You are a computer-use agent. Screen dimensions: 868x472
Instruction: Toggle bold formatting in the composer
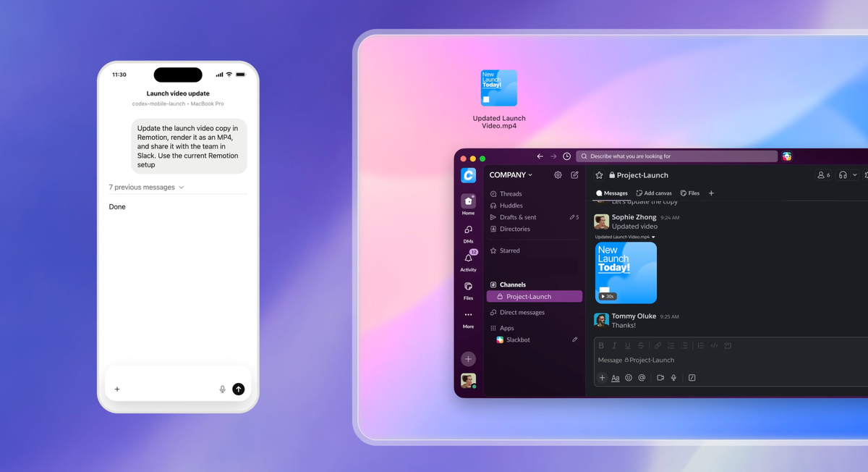pos(602,346)
